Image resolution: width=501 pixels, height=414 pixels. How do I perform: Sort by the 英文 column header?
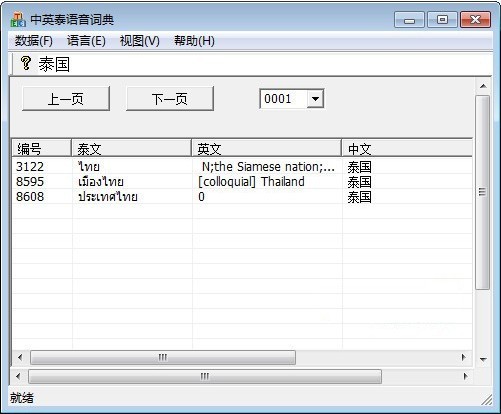pos(266,148)
